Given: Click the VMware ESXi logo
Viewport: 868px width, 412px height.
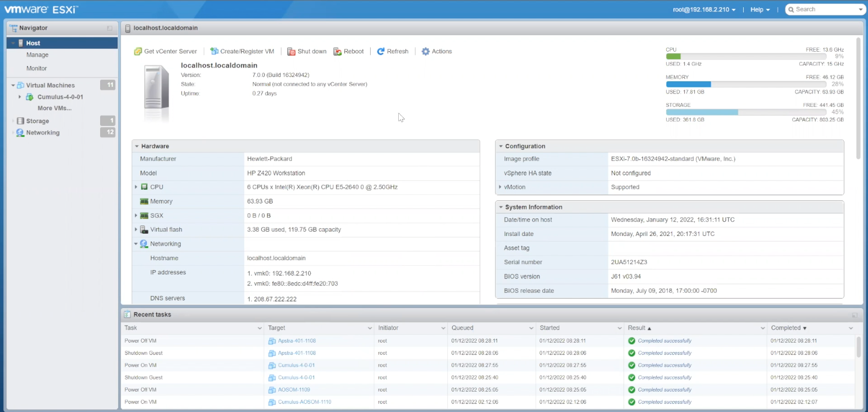Looking at the screenshot, I should (x=41, y=9).
